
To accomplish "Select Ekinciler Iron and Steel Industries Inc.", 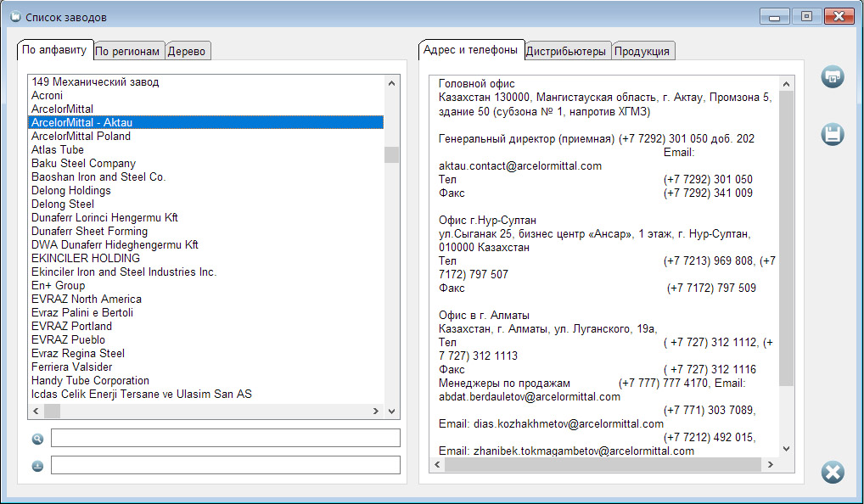I will (205, 272).
